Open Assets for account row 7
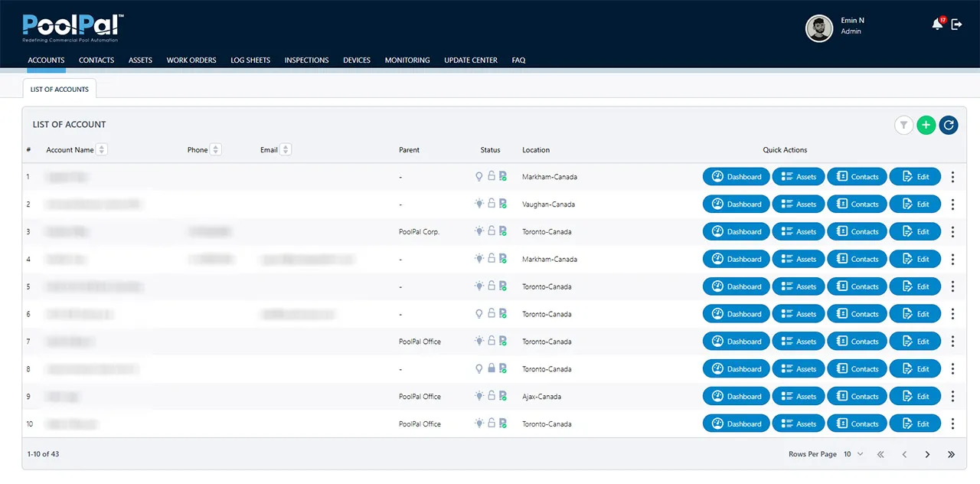Image resolution: width=980 pixels, height=484 pixels. (x=799, y=342)
